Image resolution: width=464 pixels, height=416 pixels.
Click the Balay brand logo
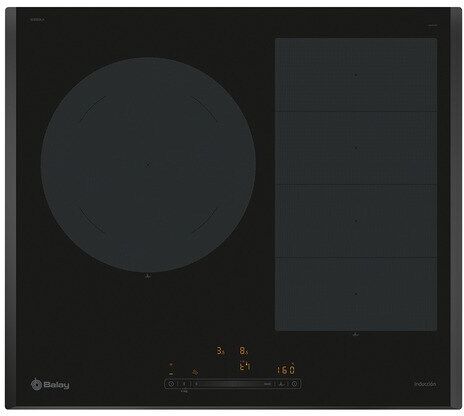coord(50,385)
